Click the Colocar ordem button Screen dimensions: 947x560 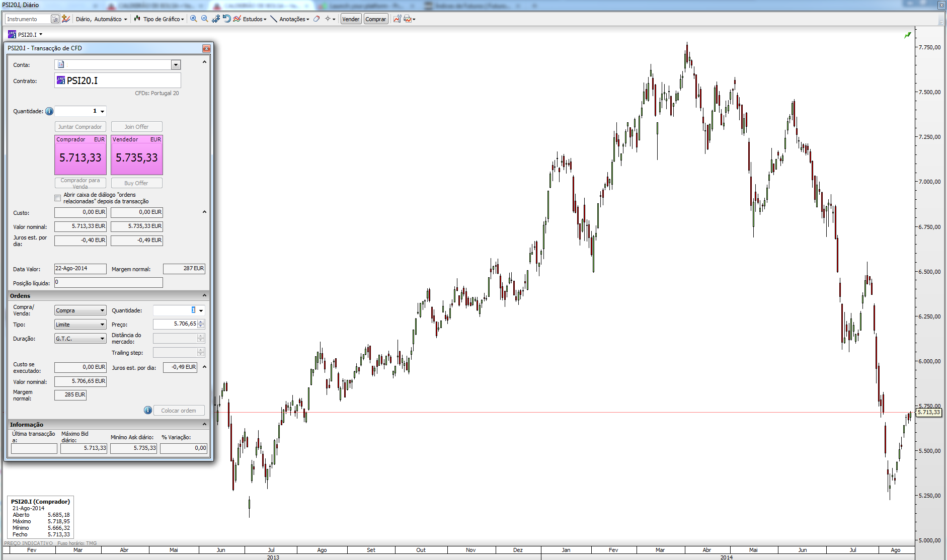(179, 411)
